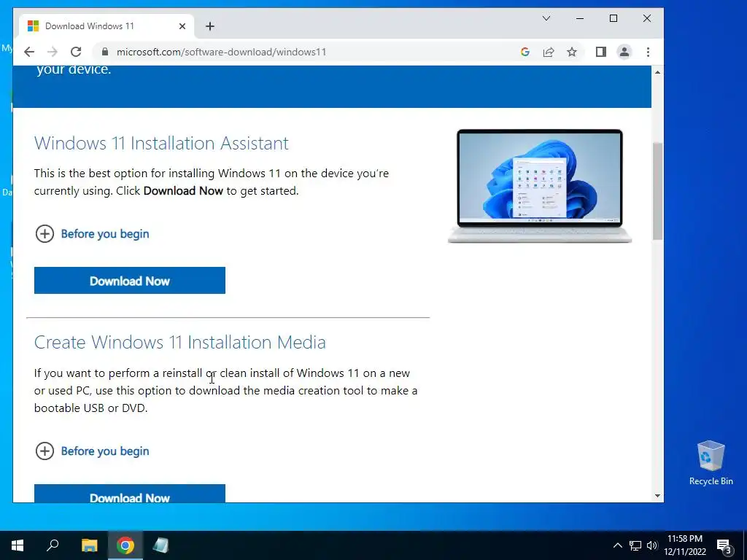This screenshot has width=747, height=560.
Task: Open Chrome side panel
Action: (601, 52)
